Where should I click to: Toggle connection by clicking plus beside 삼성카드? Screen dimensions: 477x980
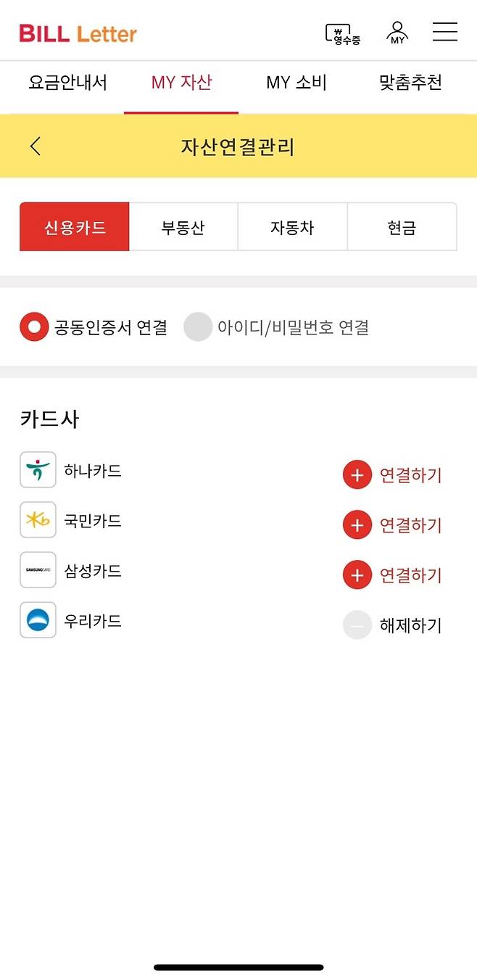click(x=356, y=575)
